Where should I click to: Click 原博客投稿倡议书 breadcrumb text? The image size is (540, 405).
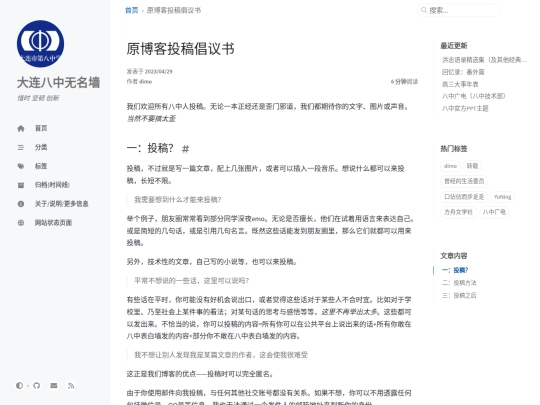174,10
